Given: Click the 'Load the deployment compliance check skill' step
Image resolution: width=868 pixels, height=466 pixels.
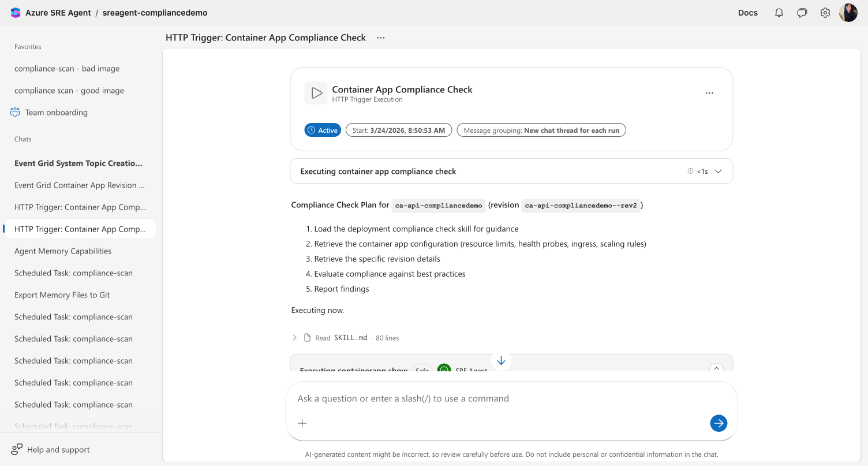Looking at the screenshot, I should tap(416, 229).
